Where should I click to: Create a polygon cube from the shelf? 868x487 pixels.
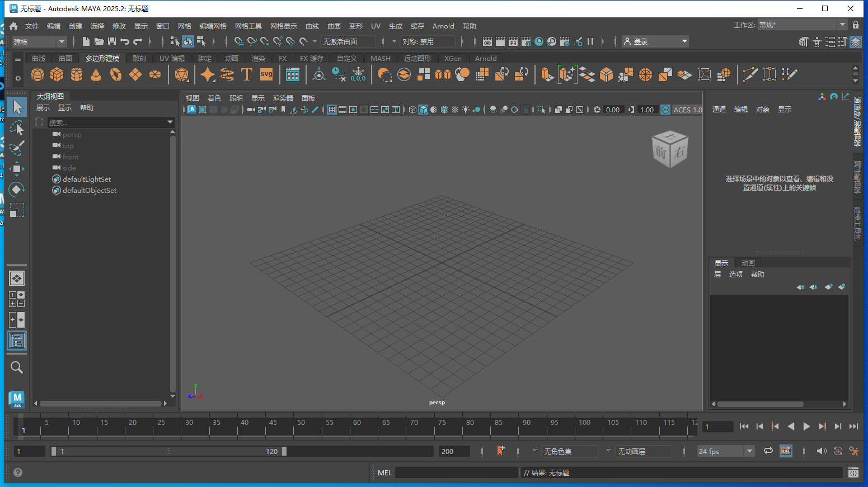tap(57, 74)
